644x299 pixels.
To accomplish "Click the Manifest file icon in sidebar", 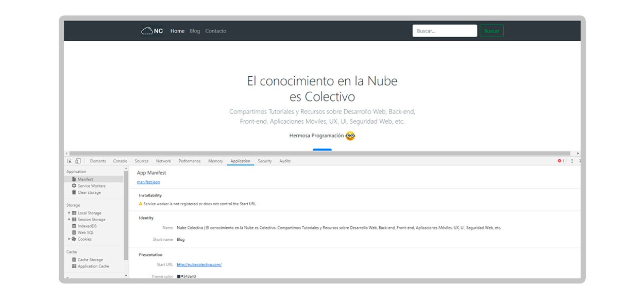I will click(x=74, y=179).
